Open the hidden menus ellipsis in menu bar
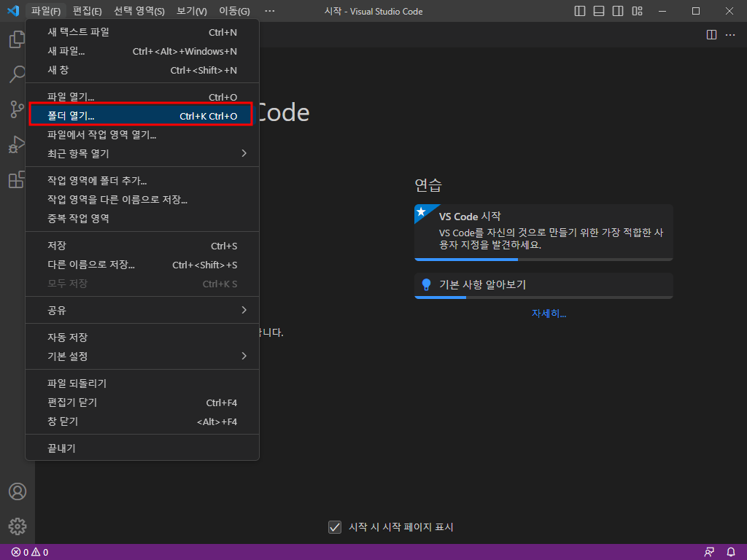This screenshot has width=747, height=560. point(270,11)
